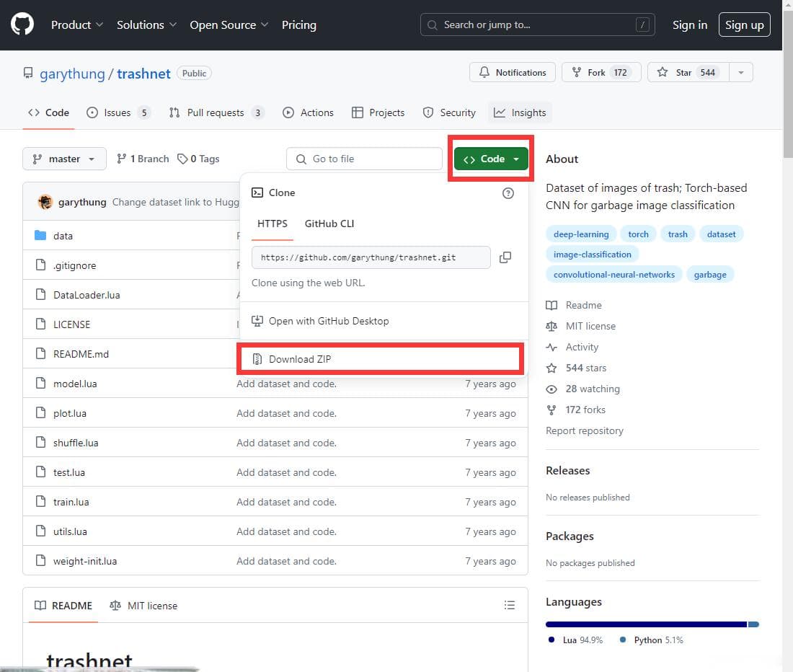This screenshot has width=793, height=672.
Task: Open the README.md file
Action: pyautogui.click(x=81, y=354)
